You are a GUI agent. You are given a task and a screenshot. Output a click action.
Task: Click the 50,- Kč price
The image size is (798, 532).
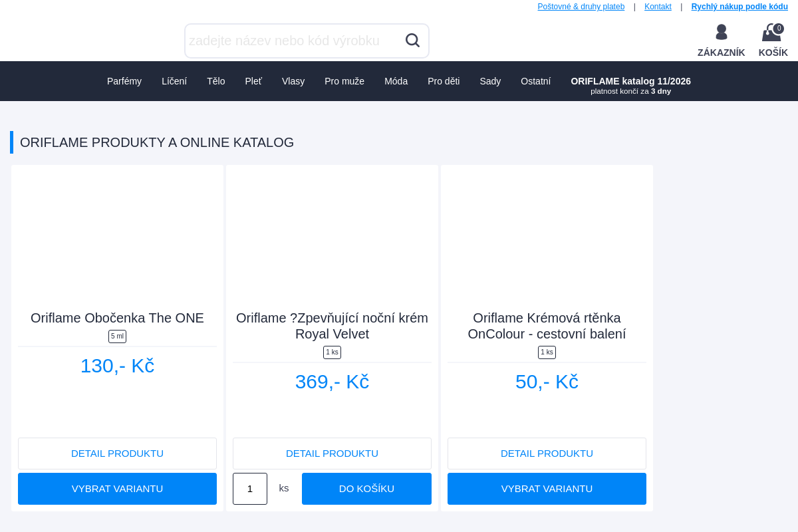click(x=547, y=382)
